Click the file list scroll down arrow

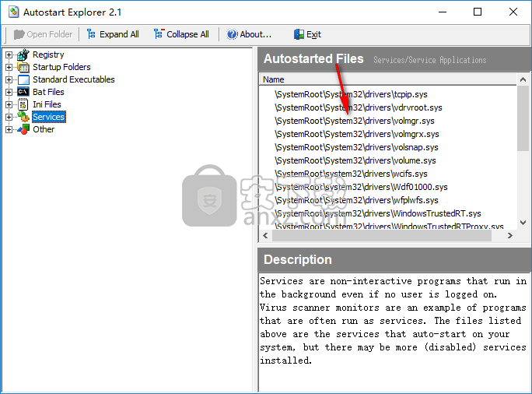pyautogui.click(x=523, y=223)
